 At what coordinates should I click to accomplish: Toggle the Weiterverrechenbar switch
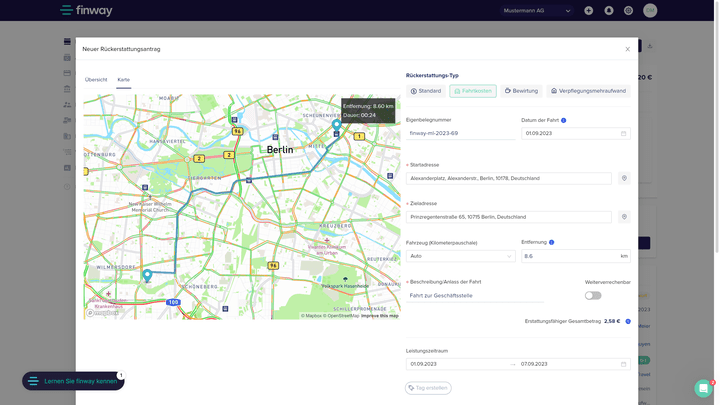click(593, 295)
